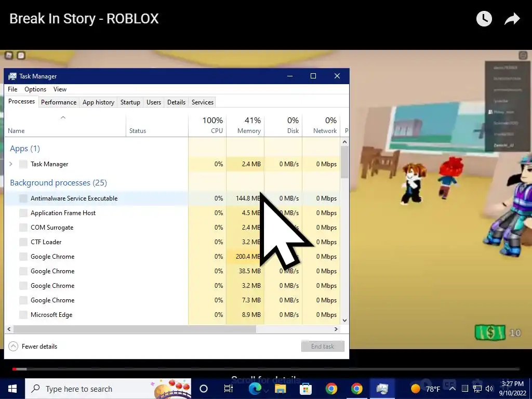Click the scroll down arrow in process list
The image size is (532, 399).
click(x=345, y=320)
